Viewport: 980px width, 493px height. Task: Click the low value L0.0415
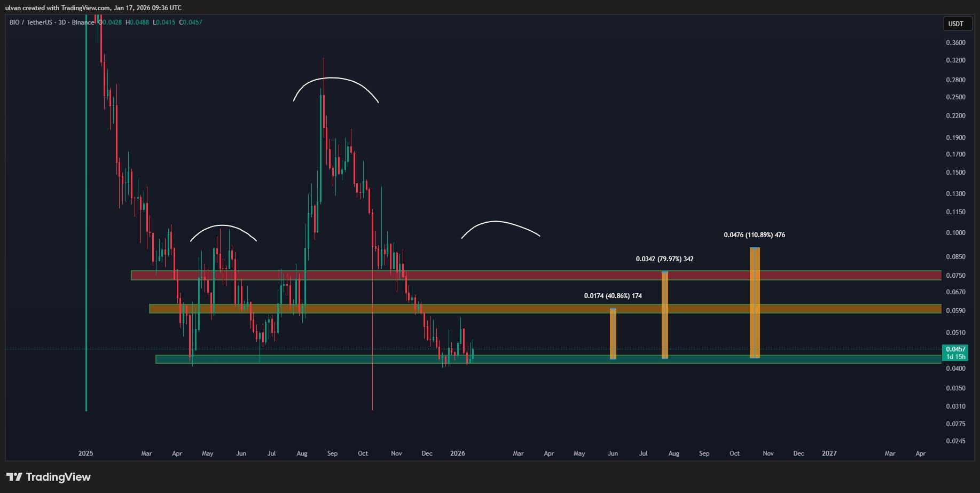pos(164,22)
